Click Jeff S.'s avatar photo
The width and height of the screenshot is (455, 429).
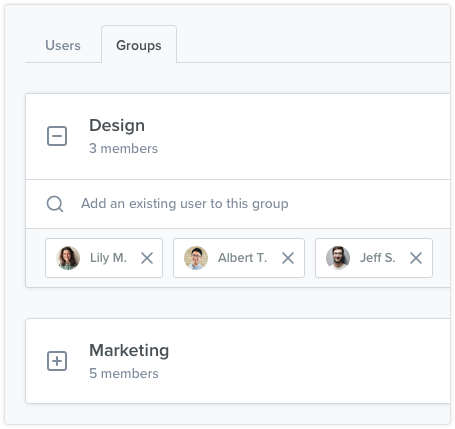(338, 258)
